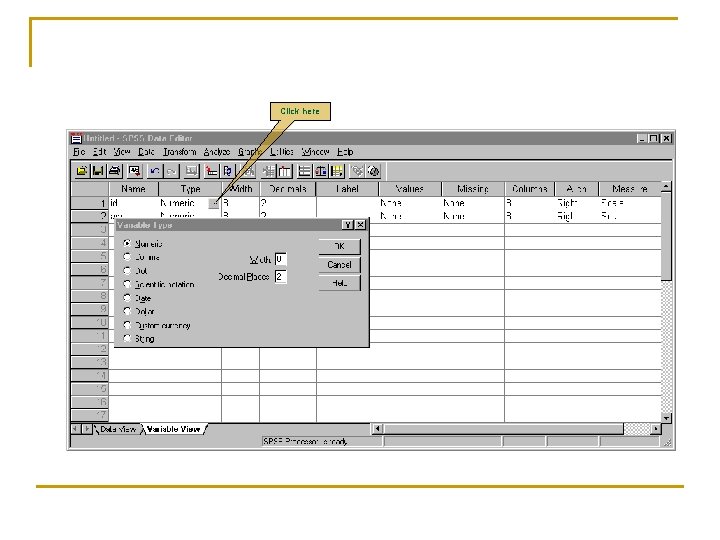This screenshot has height=540, width=720.
Task: Switch to the Variable View tab
Action: (174, 429)
